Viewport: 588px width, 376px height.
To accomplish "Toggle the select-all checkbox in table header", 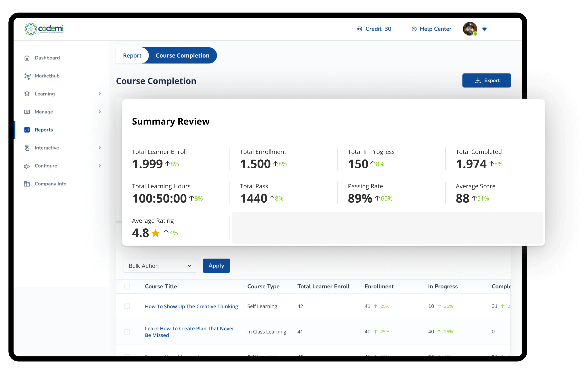I will point(127,286).
